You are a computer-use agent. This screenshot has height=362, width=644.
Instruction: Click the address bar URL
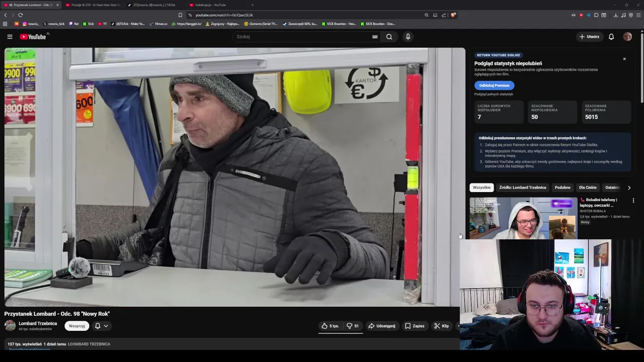(224, 15)
